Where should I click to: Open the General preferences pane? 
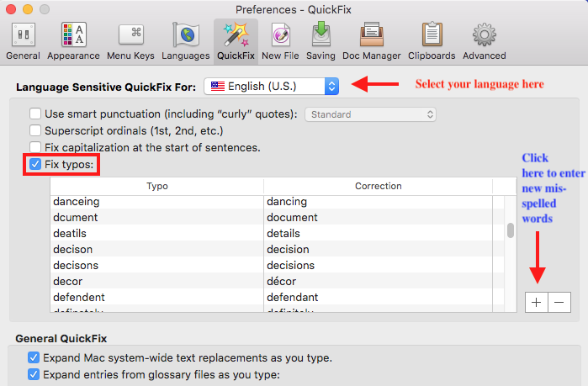[23, 40]
